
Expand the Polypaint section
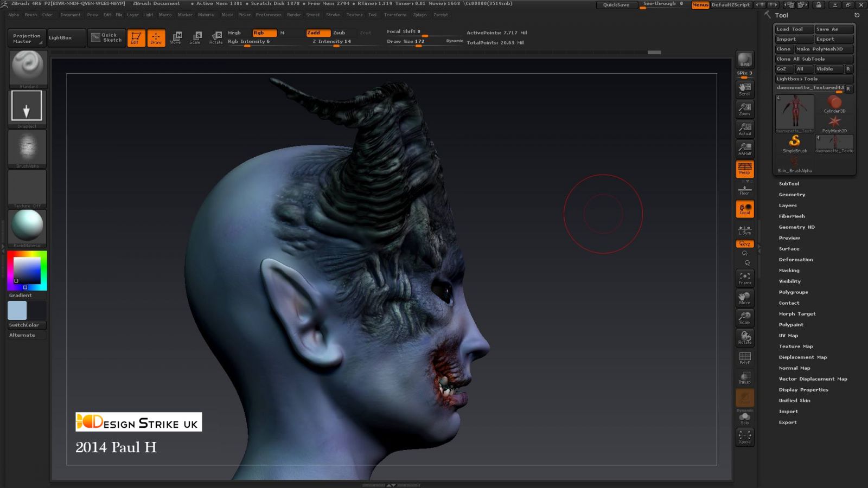[x=791, y=325]
